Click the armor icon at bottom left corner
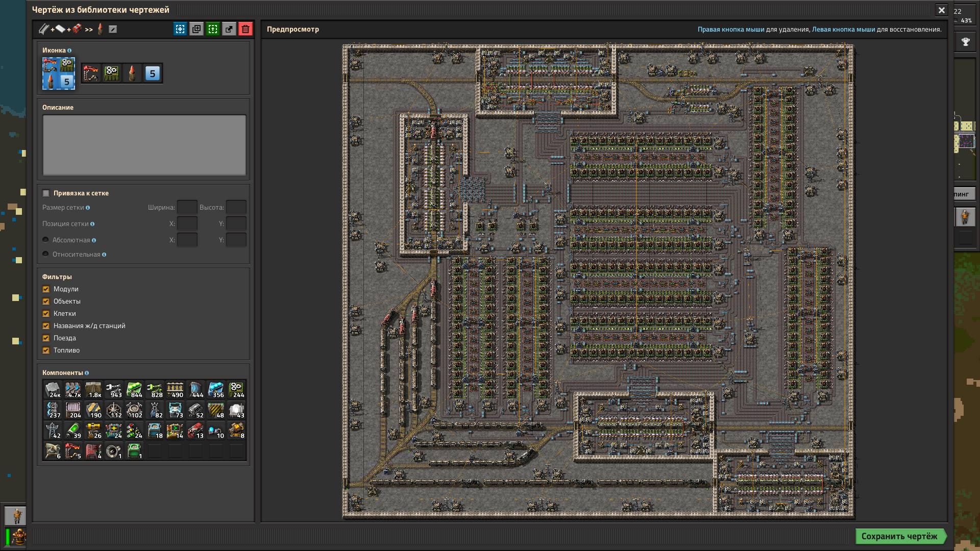This screenshot has height=551, width=980. [x=19, y=537]
